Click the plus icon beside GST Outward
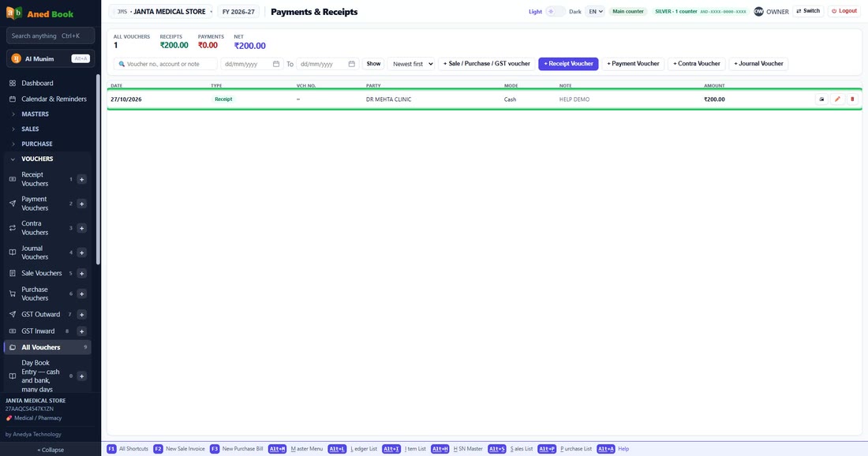Image resolution: width=868 pixels, height=456 pixels. click(81, 314)
